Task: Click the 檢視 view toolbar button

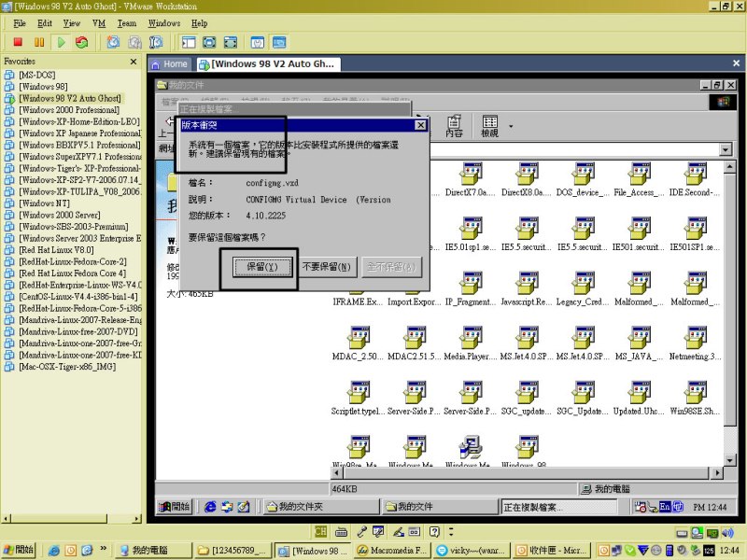Action: click(489, 126)
